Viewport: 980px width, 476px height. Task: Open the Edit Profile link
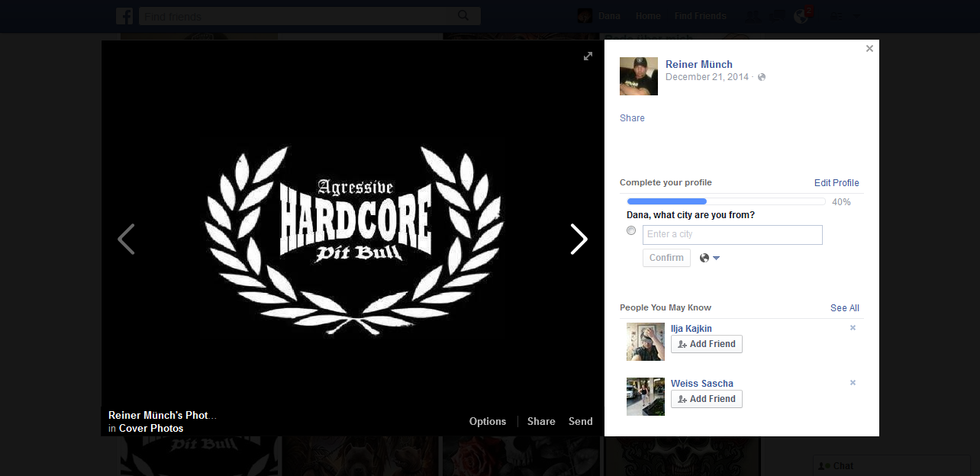[837, 183]
